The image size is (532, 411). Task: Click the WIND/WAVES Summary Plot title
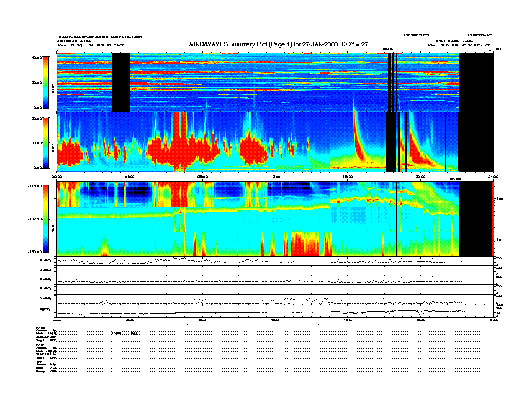point(278,44)
